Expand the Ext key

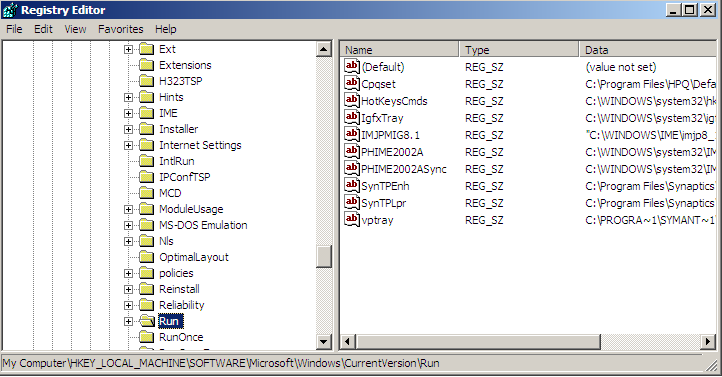[128, 49]
